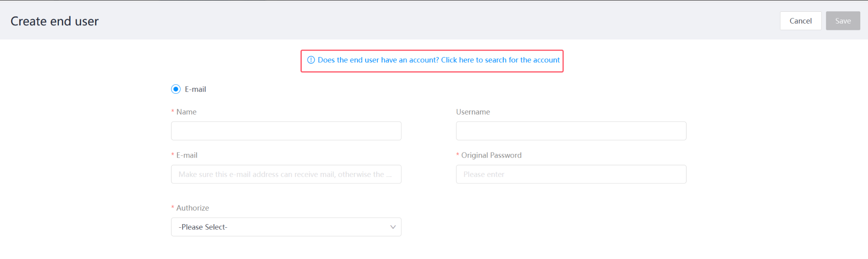The width and height of the screenshot is (868, 259).
Task: Click the "Create end user" page title
Action: [x=54, y=21]
